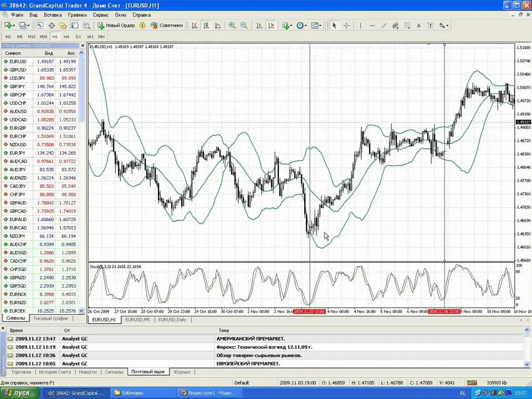This screenshot has height=399, width=532.
Task: Switch to M1 timeframe
Action: coord(8,37)
